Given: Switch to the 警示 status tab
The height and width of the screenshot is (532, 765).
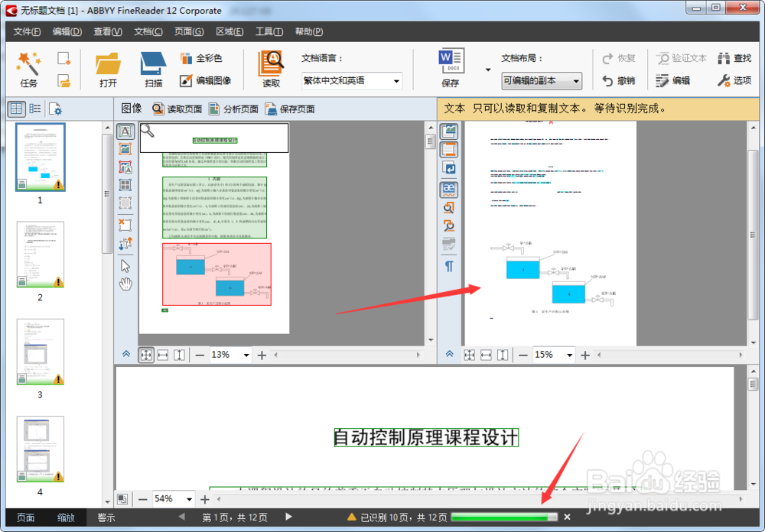Looking at the screenshot, I should click(106, 517).
